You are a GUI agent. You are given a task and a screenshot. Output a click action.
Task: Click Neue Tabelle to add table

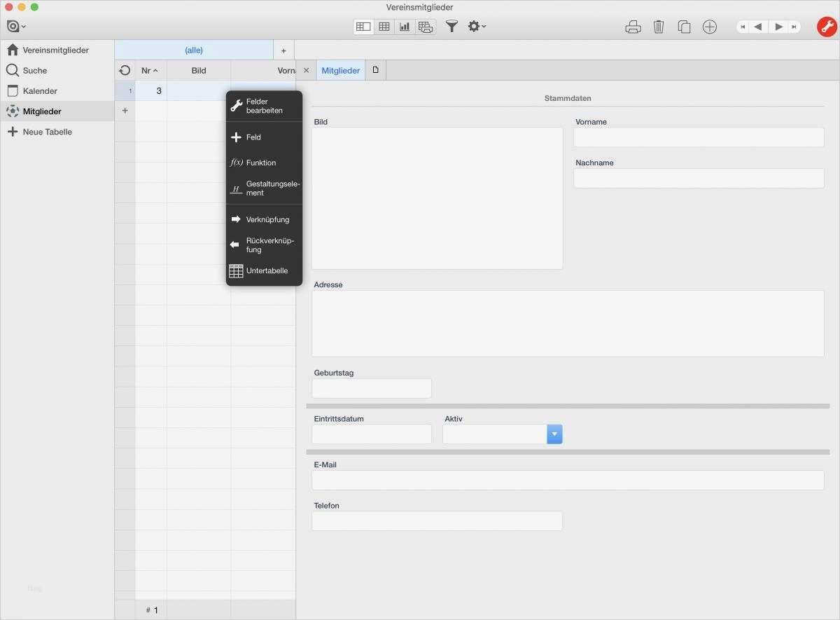[57, 132]
